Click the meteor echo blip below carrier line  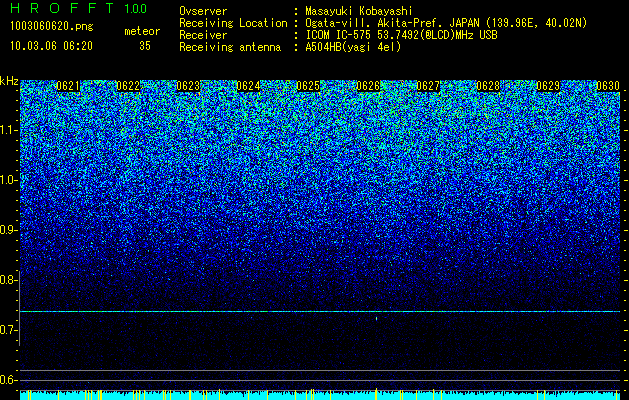click(x=376, y=319)
